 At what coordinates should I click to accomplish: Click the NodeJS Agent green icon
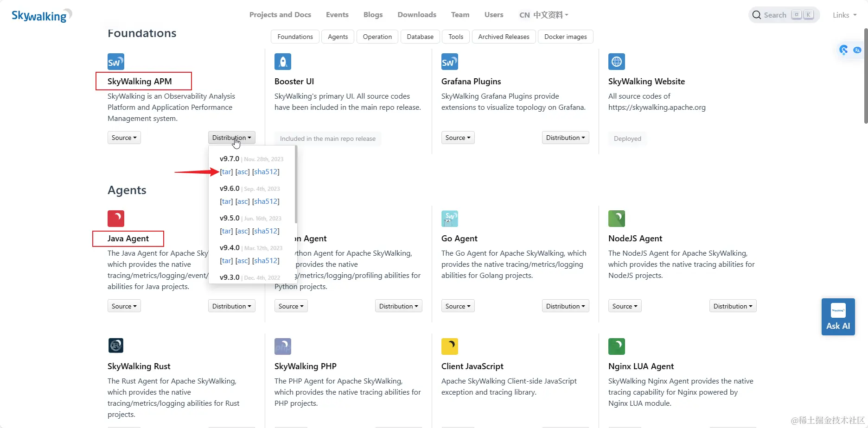[x=617, y=219]
